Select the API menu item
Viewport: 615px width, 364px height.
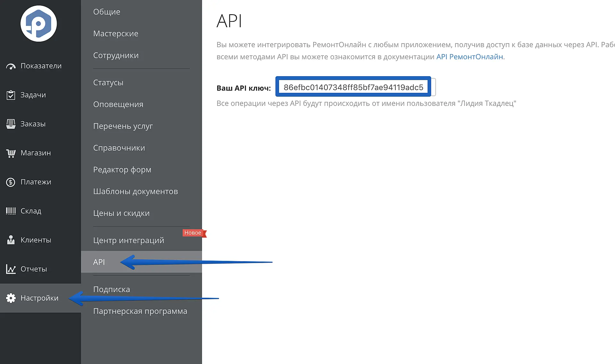(x=99, y=262)
